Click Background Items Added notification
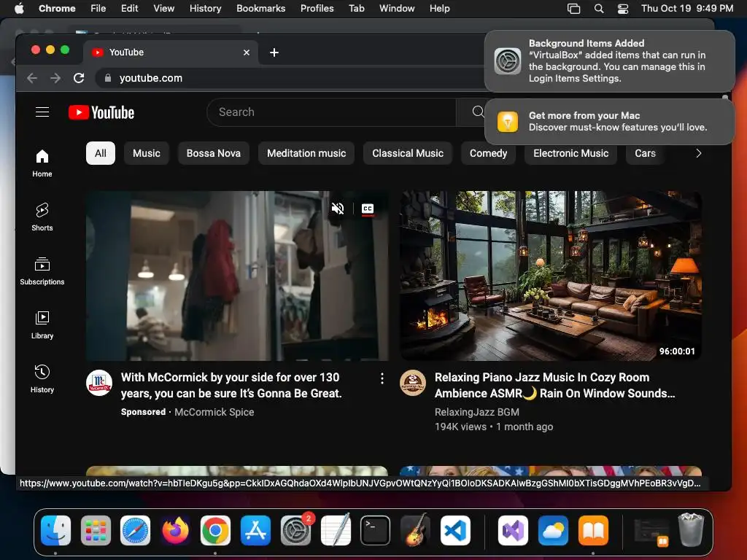The height and width of the screenshot is (560, 747). point(610,61)
